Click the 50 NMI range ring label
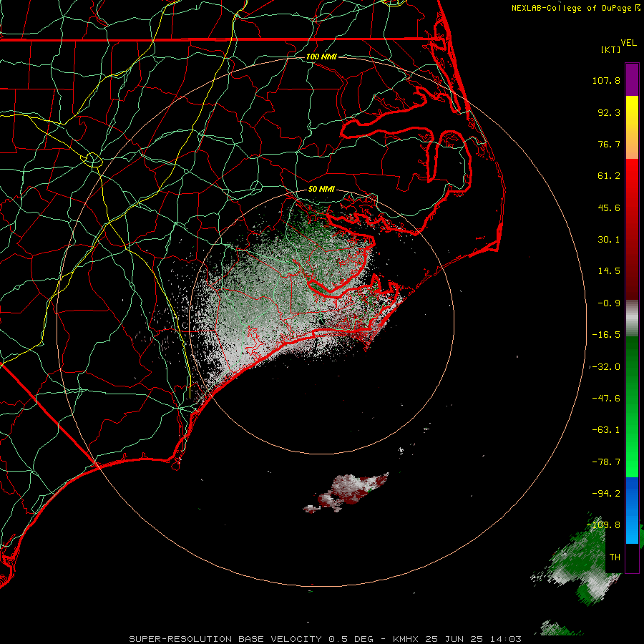Screen dimensions: 644x644 [x=321, y=190]
